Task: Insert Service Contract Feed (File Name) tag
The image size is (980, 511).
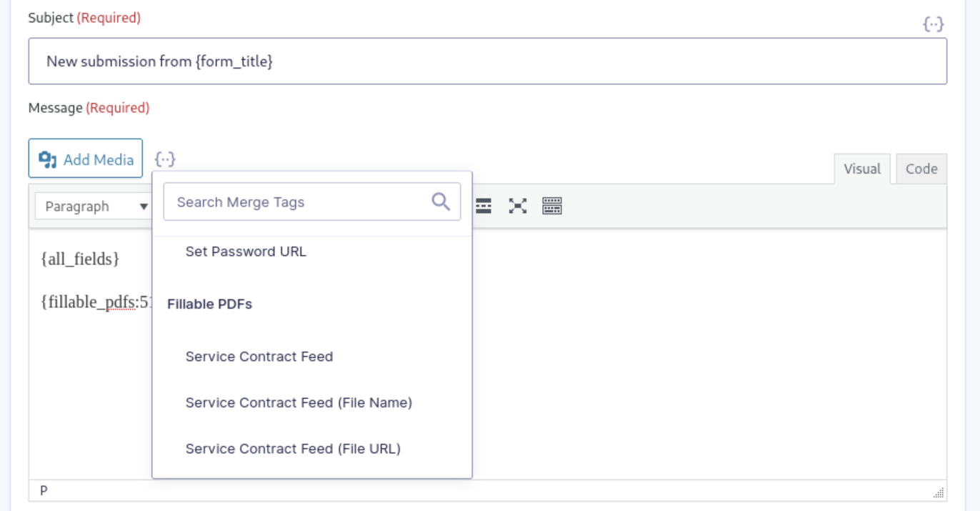Action: (298, 402)
